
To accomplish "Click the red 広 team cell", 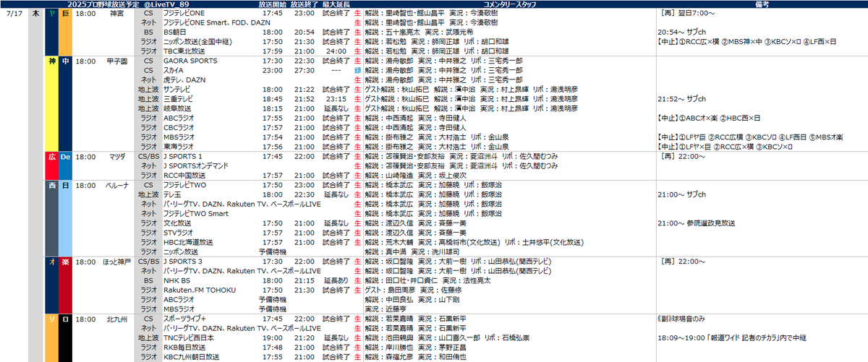I will [x=51, y=165].
